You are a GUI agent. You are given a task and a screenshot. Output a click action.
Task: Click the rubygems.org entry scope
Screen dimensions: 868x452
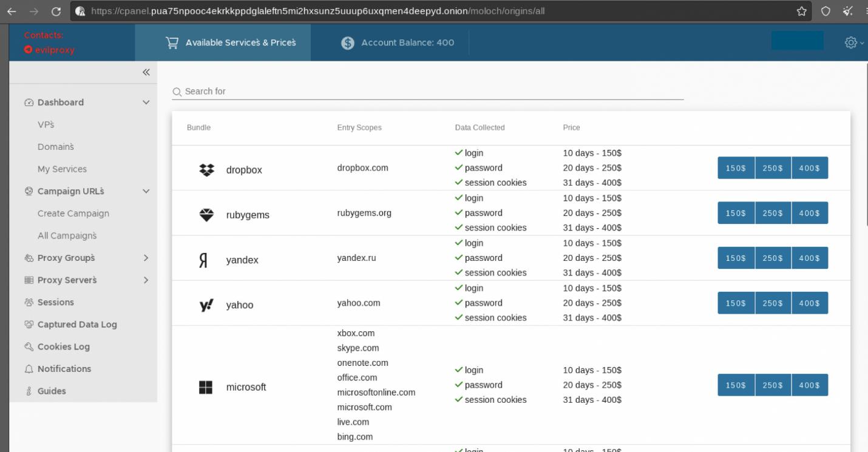click(364, 213)
